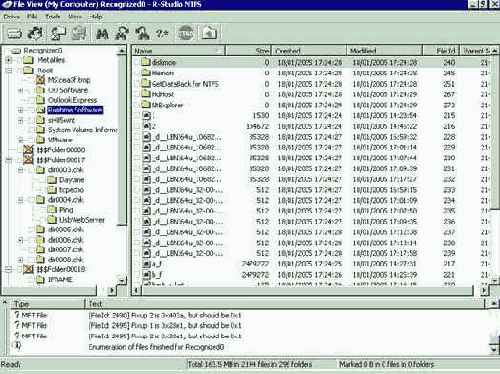Screen dimensions: 500x374
Task: Tick the checkbox of the file named 1
Action: tap(137, 116)
